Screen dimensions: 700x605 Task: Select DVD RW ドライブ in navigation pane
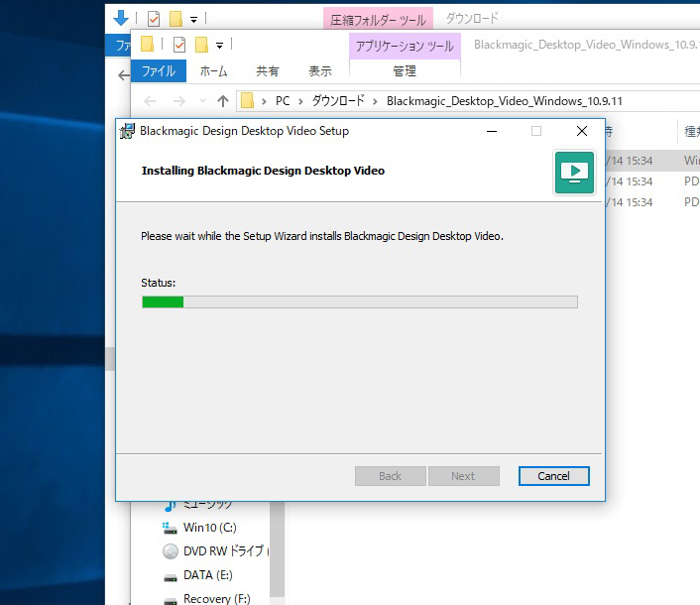(x=216, y=551)
